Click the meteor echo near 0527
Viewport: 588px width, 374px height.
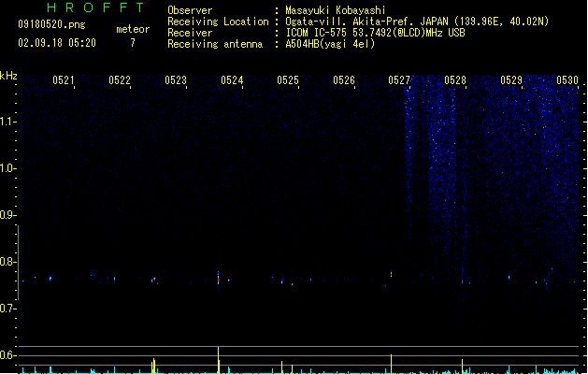pyautogui.click(x=391, y=275)
